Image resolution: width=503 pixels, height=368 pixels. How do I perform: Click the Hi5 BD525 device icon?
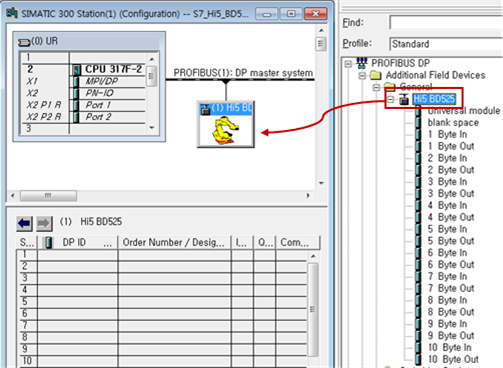point(404,99)
